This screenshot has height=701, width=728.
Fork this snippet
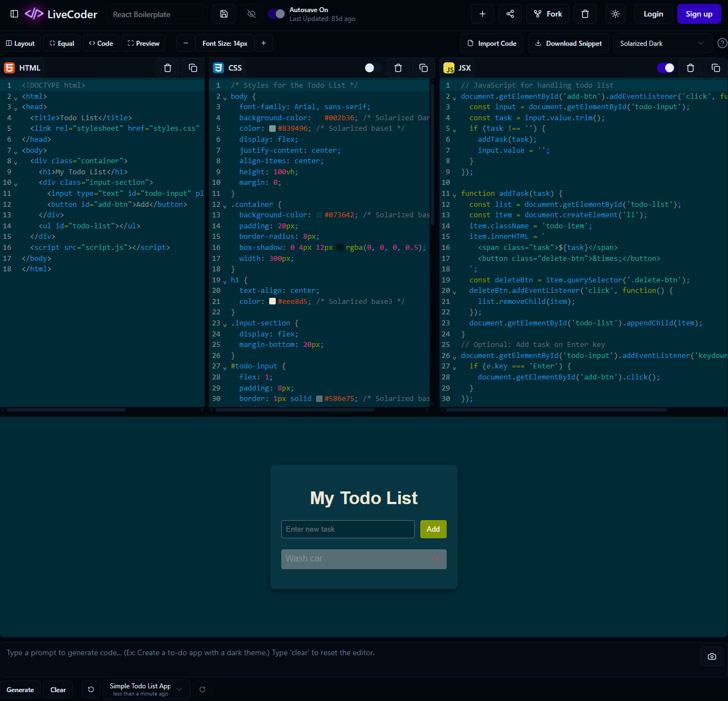[548, 14]
